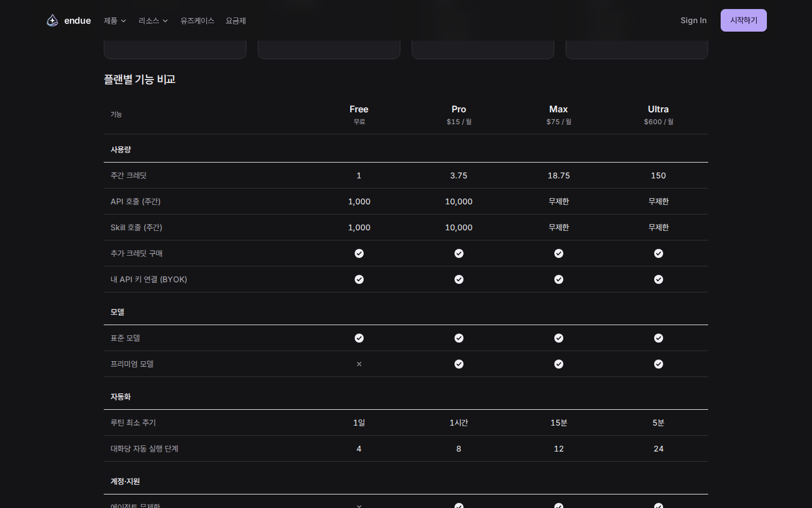Click the 대화당 자동 실행 단계 row label

(x=144, y=449)
